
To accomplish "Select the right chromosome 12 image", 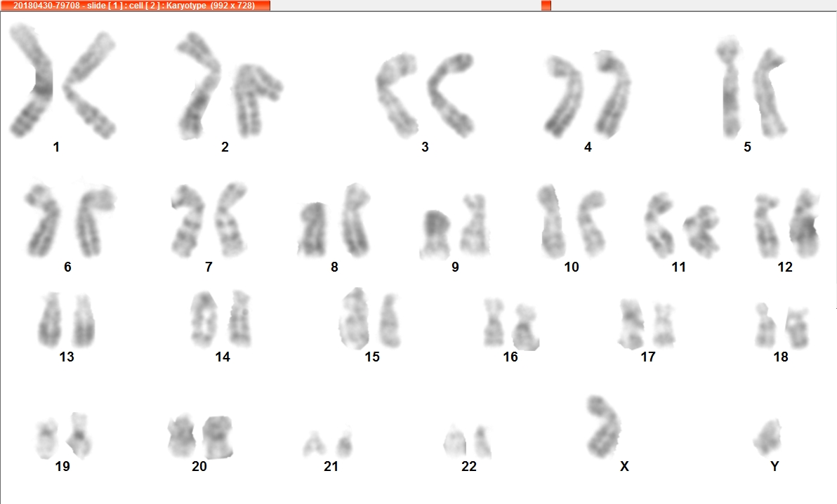I will [x=805, y=223].
